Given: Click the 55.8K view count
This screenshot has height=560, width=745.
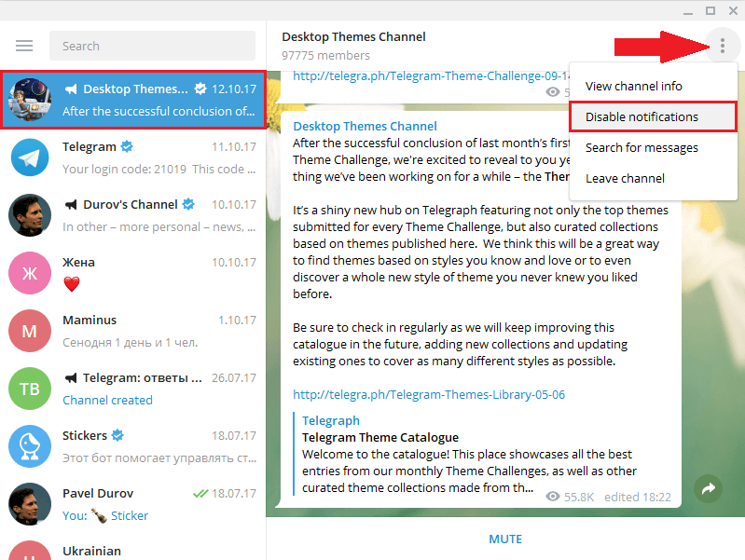Looking at the screenshot, I should click(x=579, y=497).
